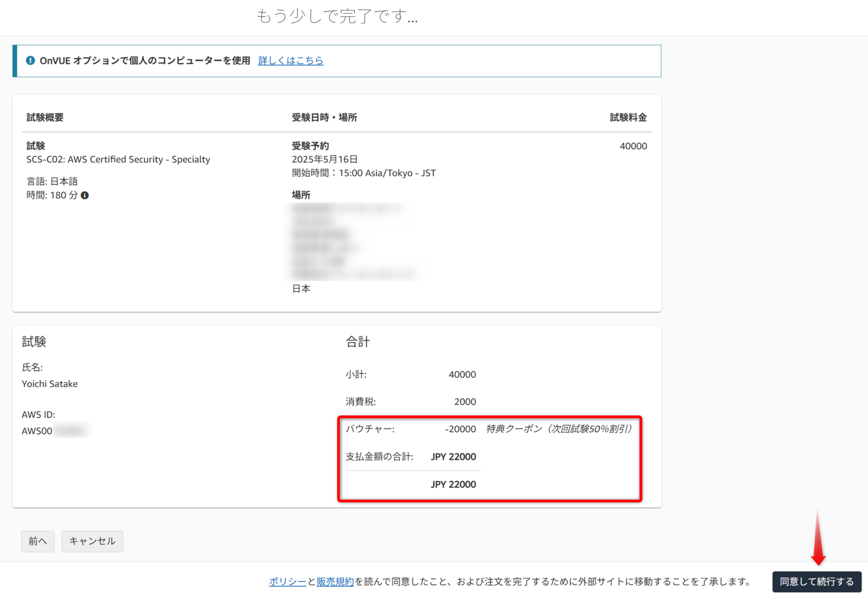This screenshot has width=868, height=601.
Task: Click the 受験予約 label
Action: 310,146
